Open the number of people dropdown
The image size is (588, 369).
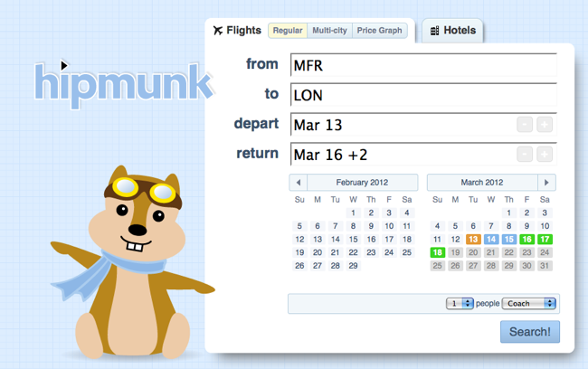[x=460, y=304]
